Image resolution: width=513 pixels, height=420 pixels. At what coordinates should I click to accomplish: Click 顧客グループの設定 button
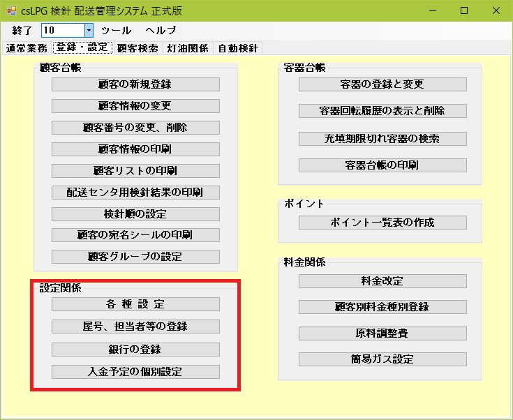[135, 257]
